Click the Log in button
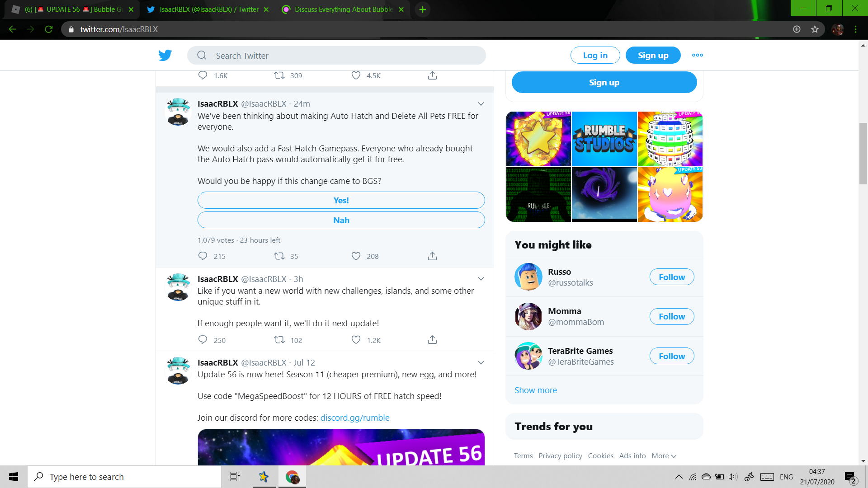This screenshot has height=488, width=868. (595, 56)
